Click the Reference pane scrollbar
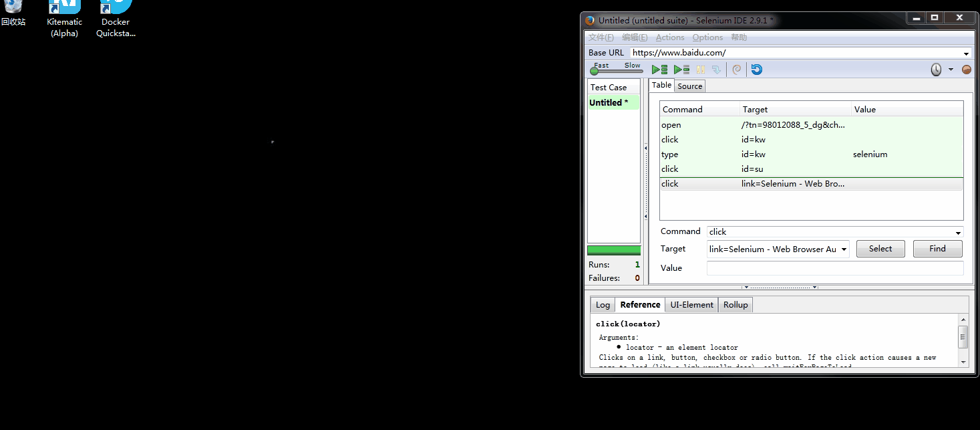The width and height of the screenshot is (980, 430). coord(963,340)
